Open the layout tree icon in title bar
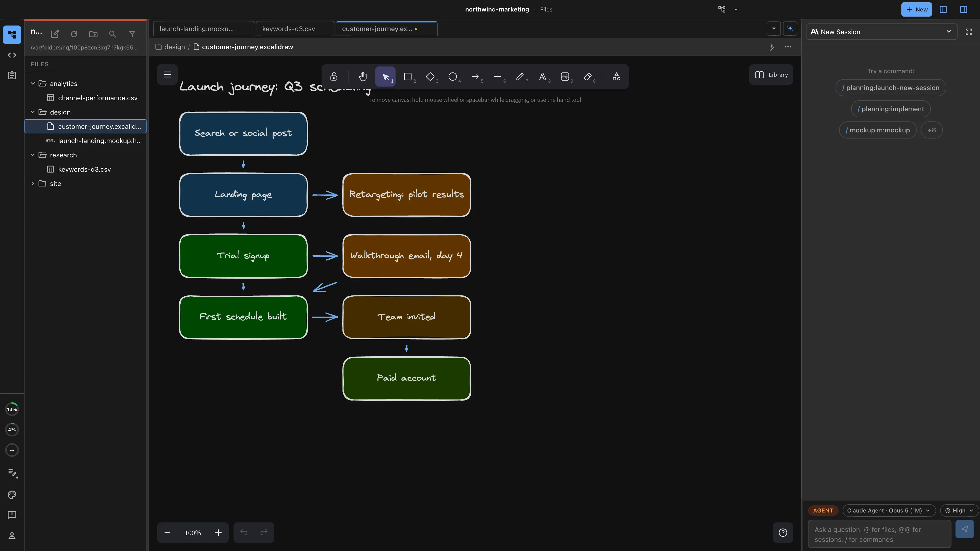Viewport: 980px width, 551px height. (722, 9)
